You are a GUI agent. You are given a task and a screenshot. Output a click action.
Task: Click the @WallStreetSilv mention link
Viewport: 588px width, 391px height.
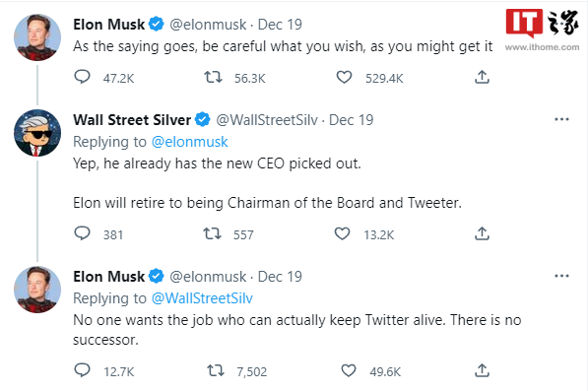[202, 298]
